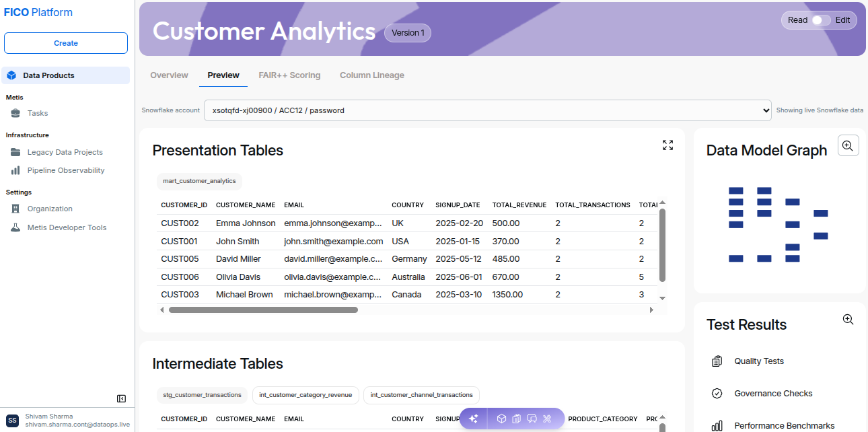Select the int_customer_channel_transactions table chip
Screen dimensions: 868x432
click(421, 395)
